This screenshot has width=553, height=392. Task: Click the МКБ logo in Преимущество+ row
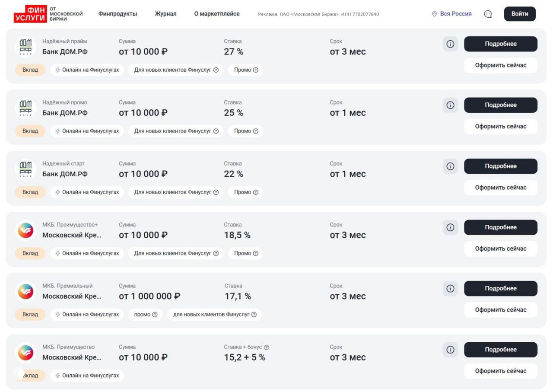(25, 230)
